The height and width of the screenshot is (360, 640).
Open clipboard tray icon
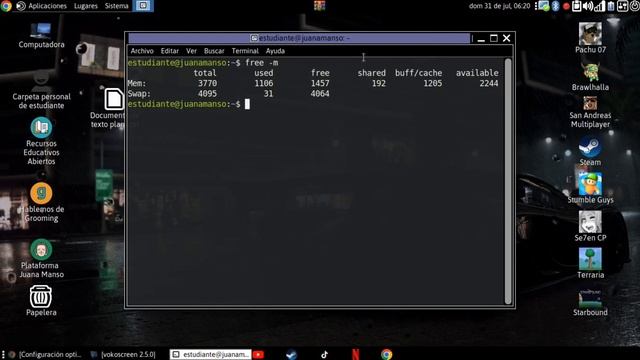(x=576, y=6)
